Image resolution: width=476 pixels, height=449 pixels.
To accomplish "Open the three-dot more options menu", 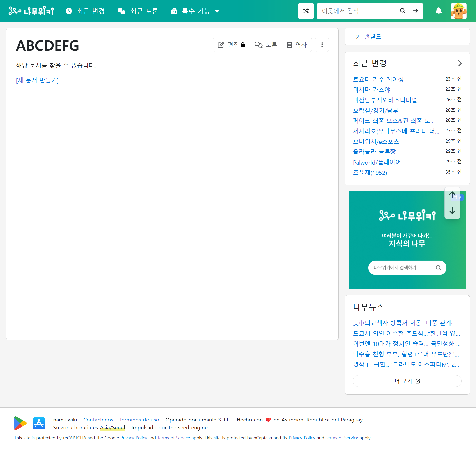I will pos(322,45).
